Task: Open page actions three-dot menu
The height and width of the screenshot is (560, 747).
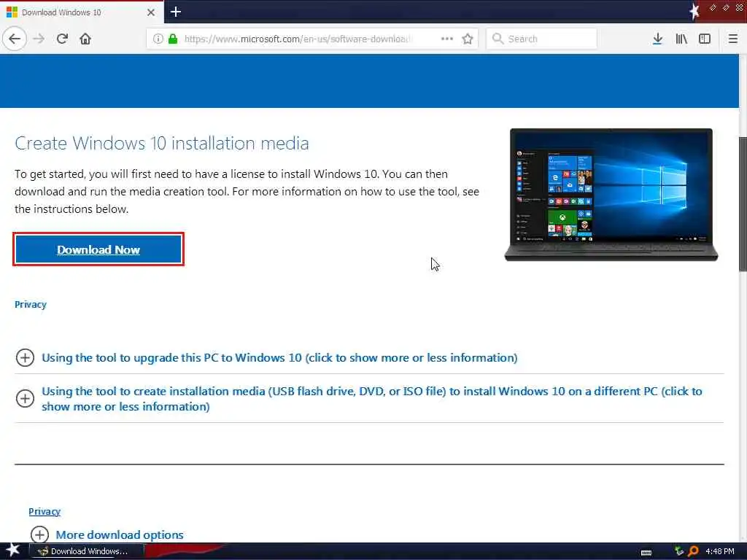Action: click(x=447, y=39)
